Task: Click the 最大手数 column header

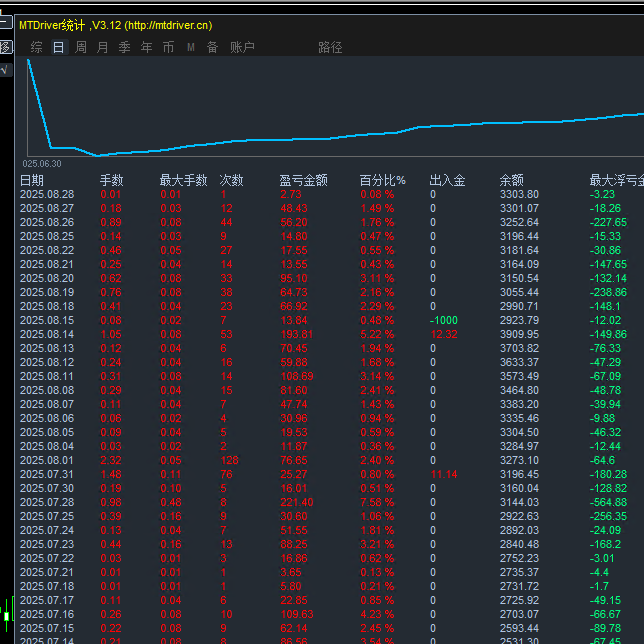Action: coord(183,180)
